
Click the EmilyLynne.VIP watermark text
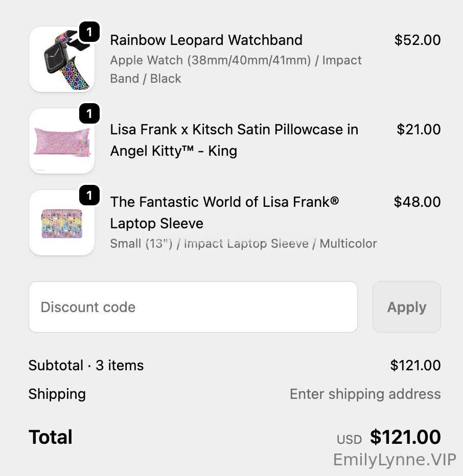pyautogui.click(x=394, y=460)
